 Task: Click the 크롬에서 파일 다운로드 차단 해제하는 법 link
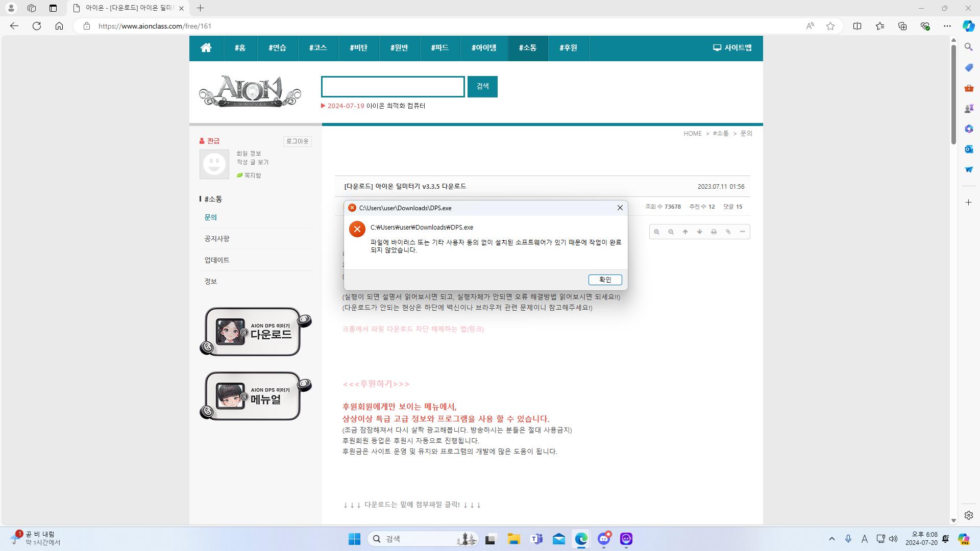(x=413, y=329)
